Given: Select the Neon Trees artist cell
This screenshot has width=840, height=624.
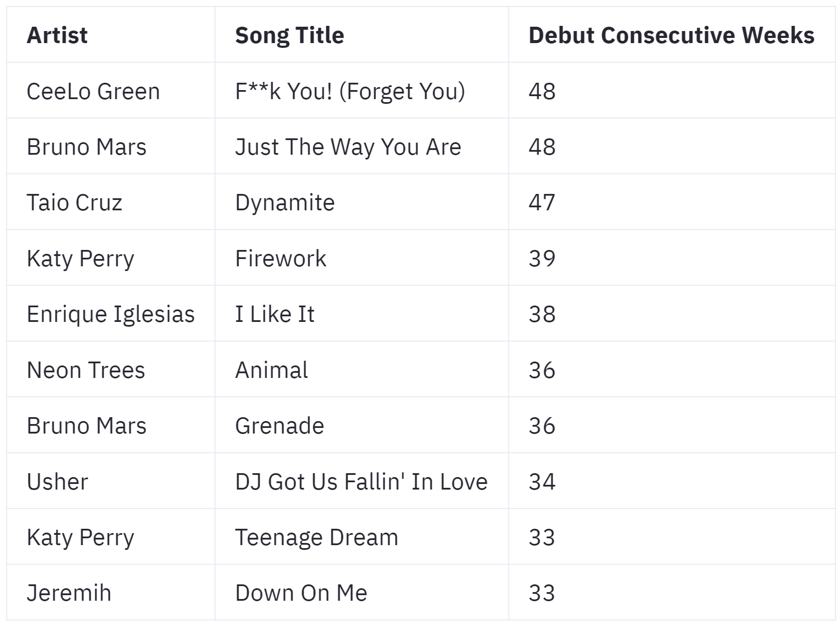Looking at the screenshot, I should coord(86,370).
